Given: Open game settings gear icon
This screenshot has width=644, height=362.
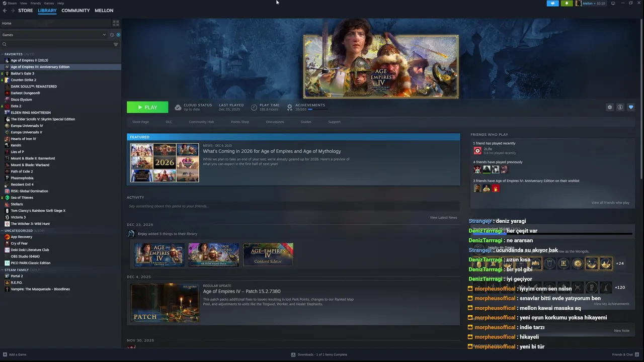Looking at the screenshot, I should click(610, 107).
